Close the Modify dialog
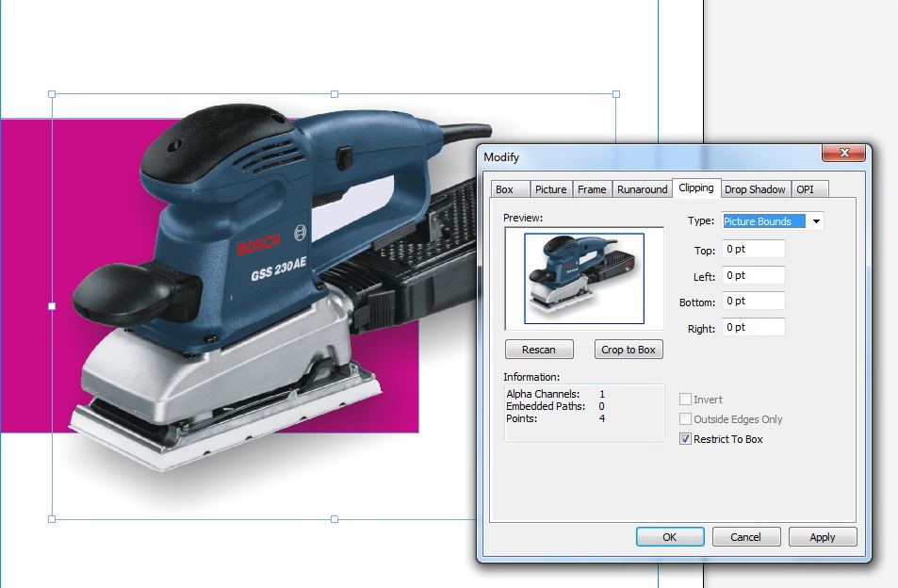Image resolution: width=898 pixels, height=588 pixels. [x=843, y=153]
